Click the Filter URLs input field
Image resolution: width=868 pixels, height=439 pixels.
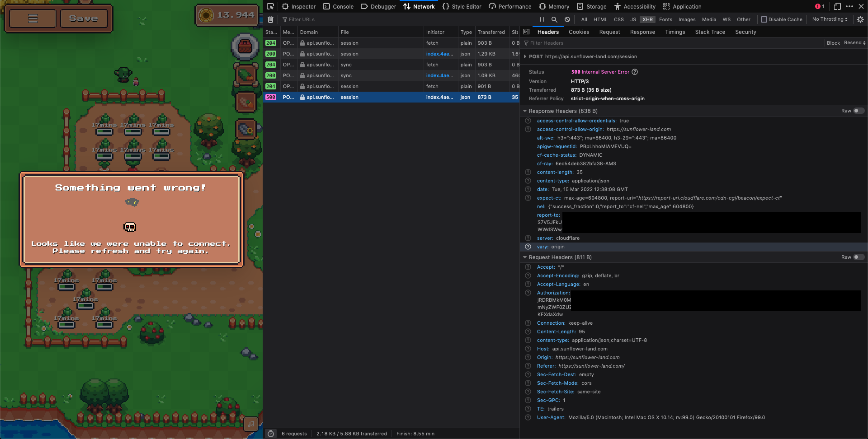coord(406,19)
